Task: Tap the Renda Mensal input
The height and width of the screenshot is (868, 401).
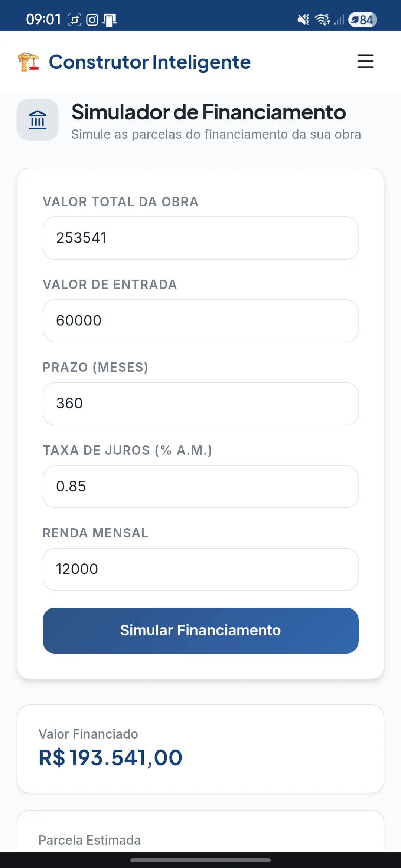Action: [200, 569]
